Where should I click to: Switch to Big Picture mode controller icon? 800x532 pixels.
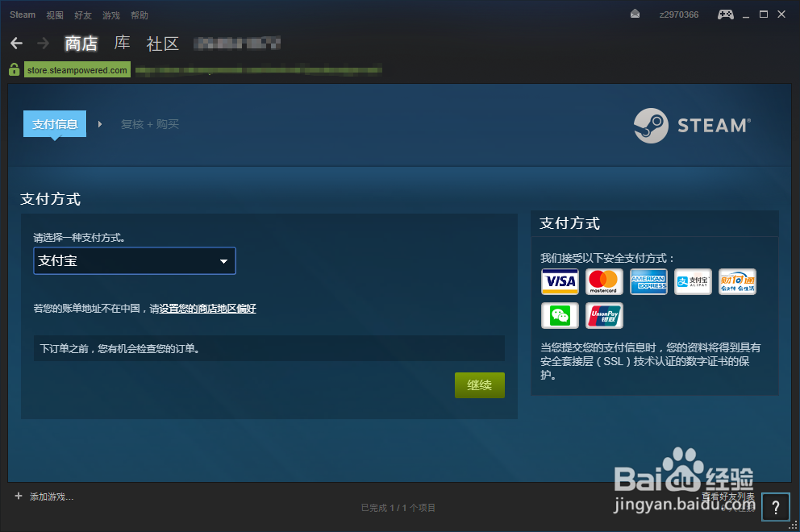(x=726, y=15)
